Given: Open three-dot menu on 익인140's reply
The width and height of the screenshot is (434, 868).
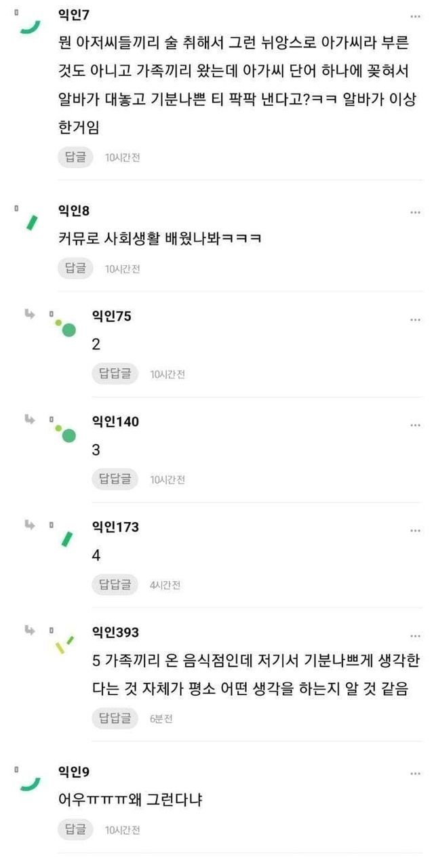Looking at the screenshot, I should 415,425.
